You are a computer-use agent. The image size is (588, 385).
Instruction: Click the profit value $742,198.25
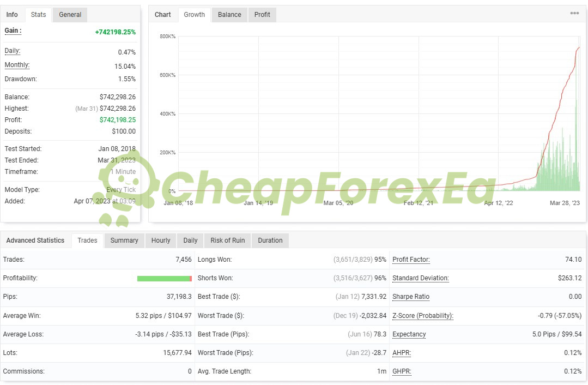click(x=118, y=120)
